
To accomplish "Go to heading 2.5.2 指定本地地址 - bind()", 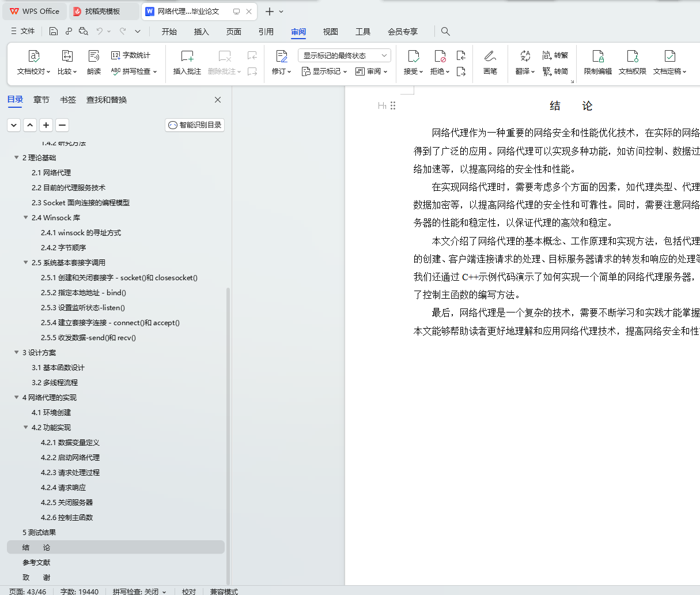I will 84,292.
